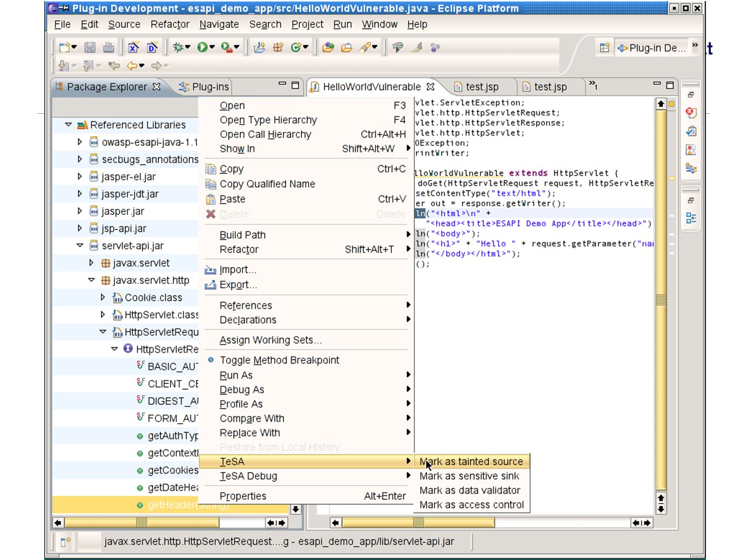Switch to the Plug-ins view tab
The width and height of the screenshot is (747, 560).
(204, 87)
